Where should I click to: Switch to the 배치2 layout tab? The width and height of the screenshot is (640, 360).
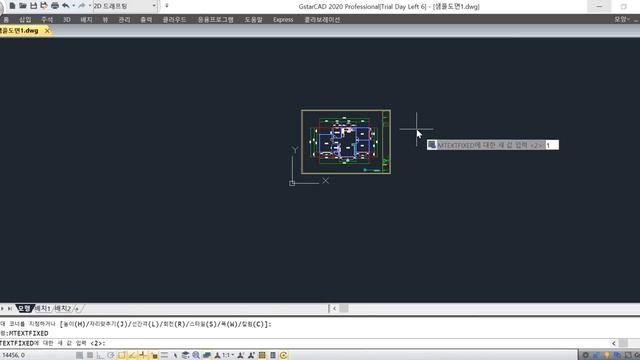pos(63,309)
